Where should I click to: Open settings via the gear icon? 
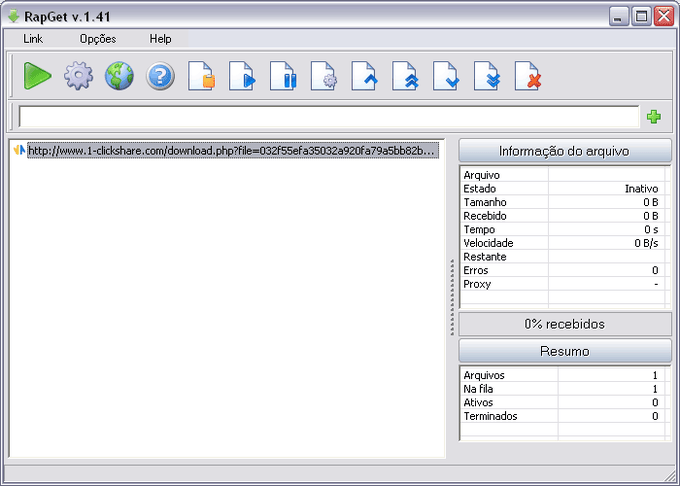coord(78,76)
